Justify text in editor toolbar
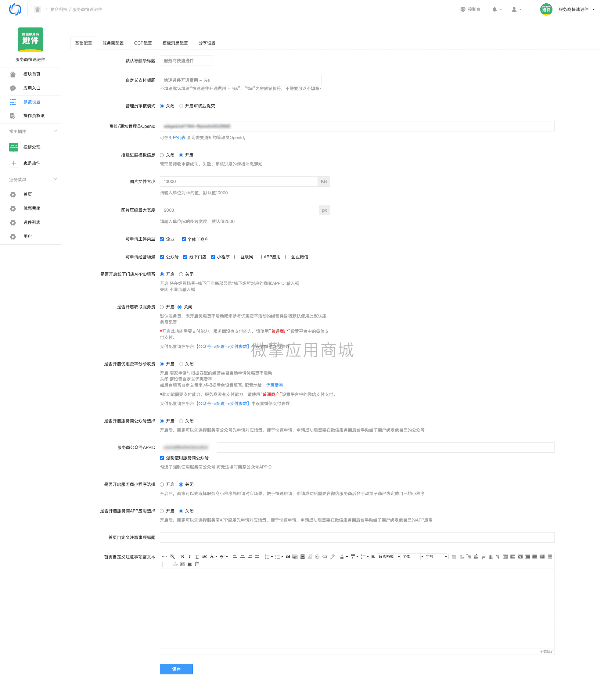The image size is (604, 700). [257, 557]
